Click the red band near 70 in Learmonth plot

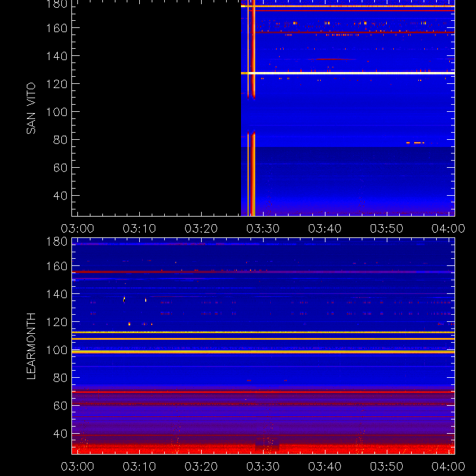[x=263, y=392]
